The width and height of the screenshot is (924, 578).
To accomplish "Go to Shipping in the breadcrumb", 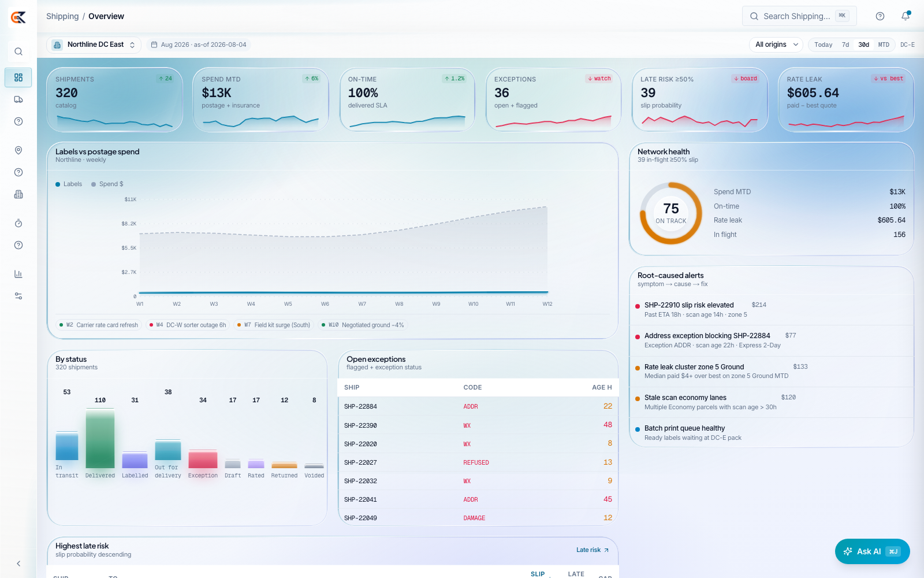I will [x=62, y=16].
